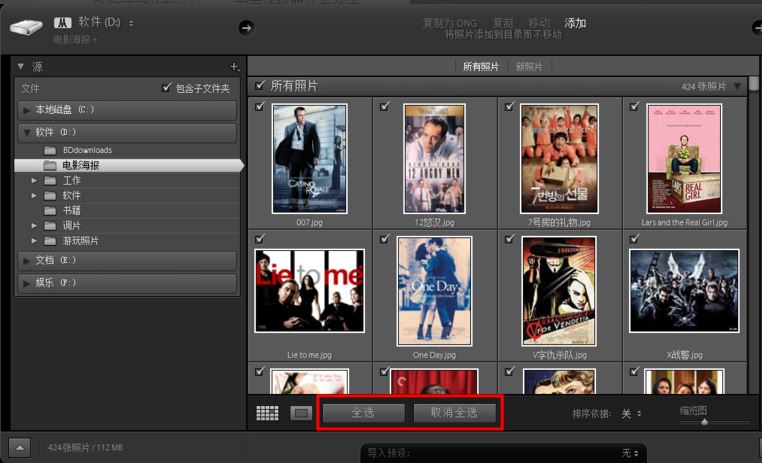This screenshot has height=463, width=762.
Task: Toggle the 包含子文件夹 checkbox
Action: (x=166, y=87)
